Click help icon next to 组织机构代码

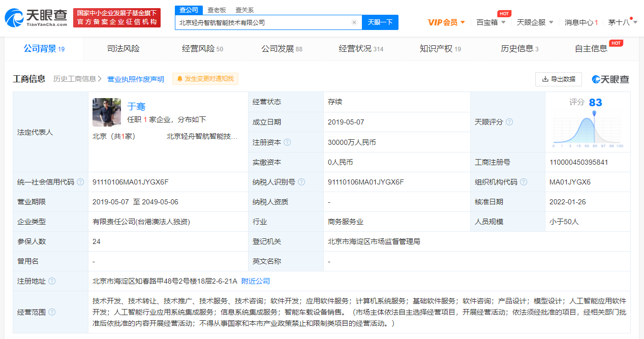pos(524,182)
